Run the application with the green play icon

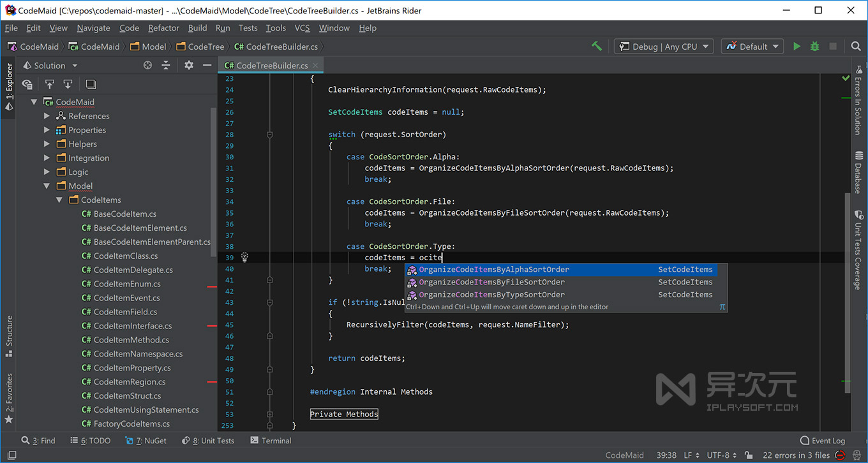pos(797,46)
